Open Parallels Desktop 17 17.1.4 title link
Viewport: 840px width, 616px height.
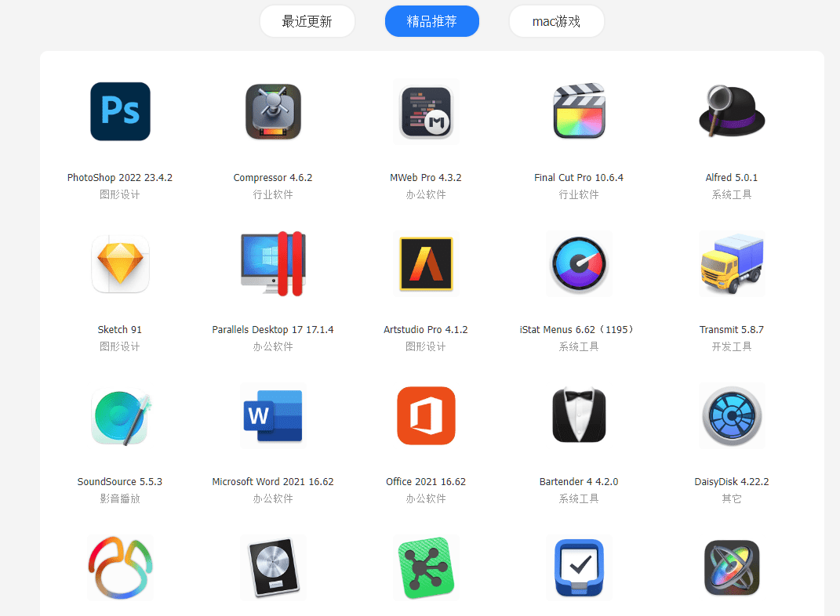pyautogui.click(x=273, y=330)
